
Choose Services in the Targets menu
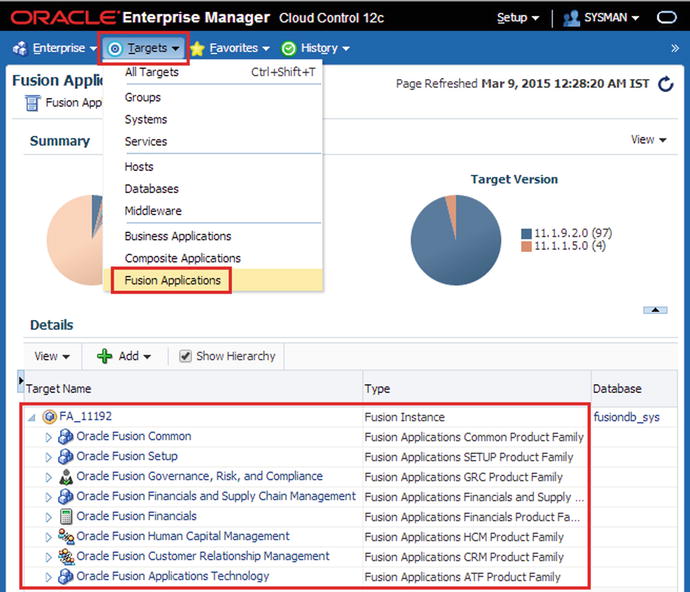213,141
